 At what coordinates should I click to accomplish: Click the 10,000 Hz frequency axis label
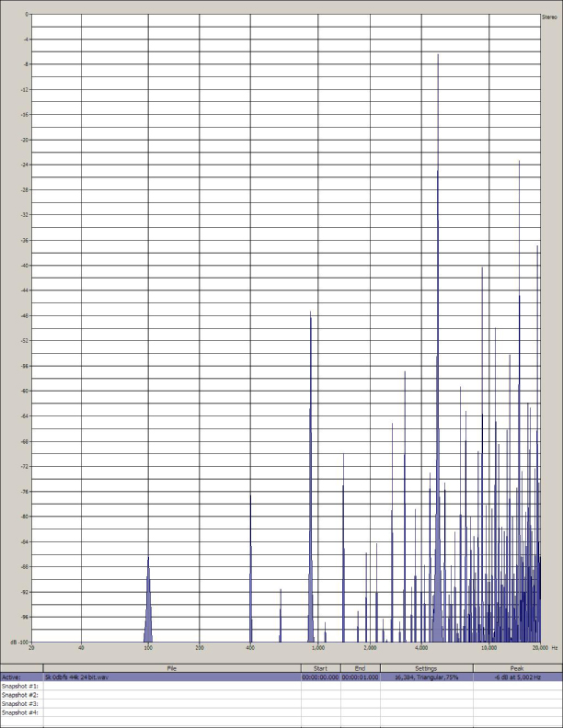(x=488, y=648)
